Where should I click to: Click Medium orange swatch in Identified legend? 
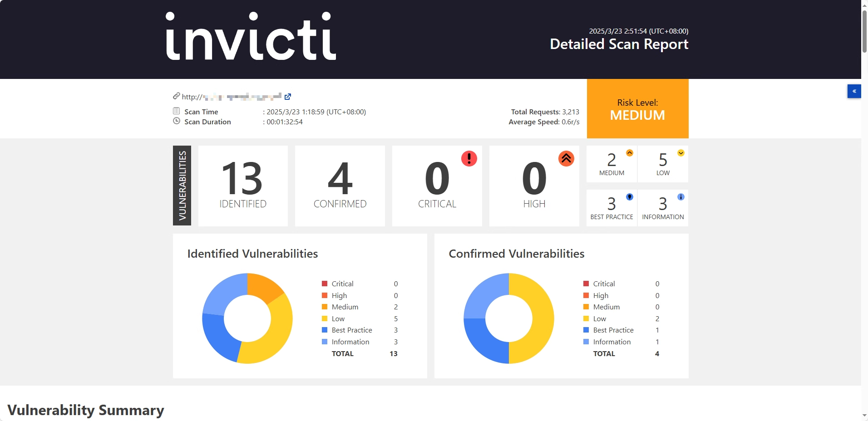click(x=325, y=307)
